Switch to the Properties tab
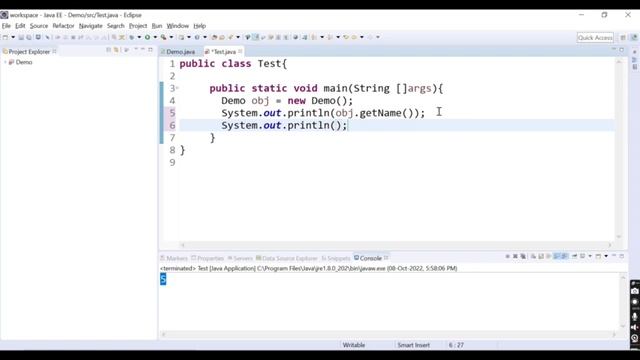The width and height of the screenshot is (640, 360). [208, 258]
